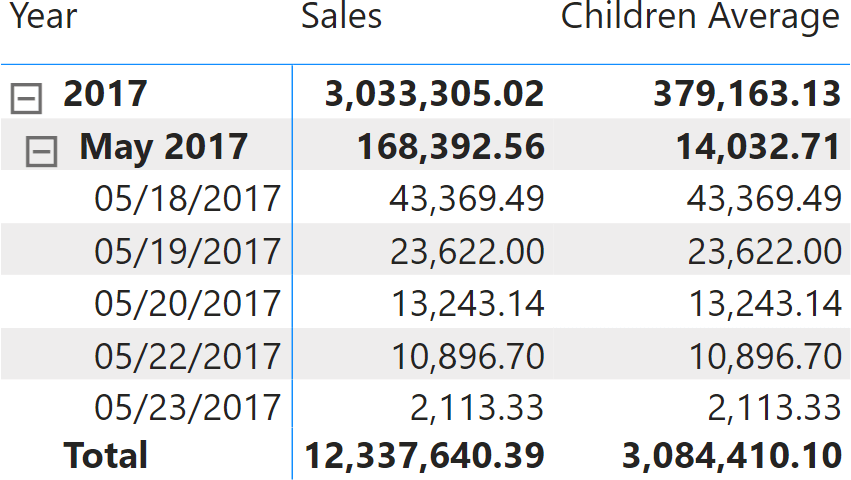Select the 2017 row label

pos(105,94)
